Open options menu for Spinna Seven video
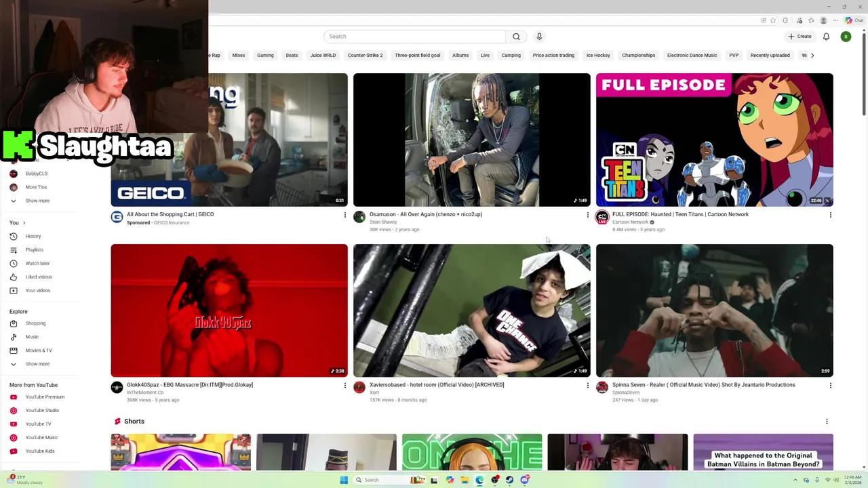This screenshot has width=868, height=488. point(830,385)
